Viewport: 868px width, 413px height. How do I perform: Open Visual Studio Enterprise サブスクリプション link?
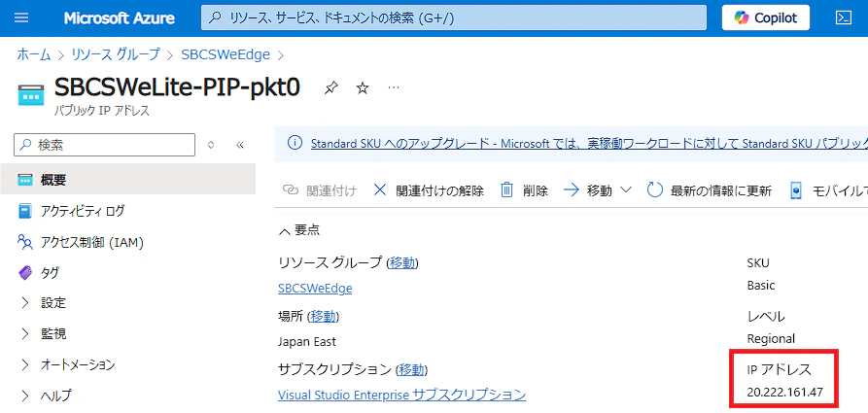click(x=401, y=395)
